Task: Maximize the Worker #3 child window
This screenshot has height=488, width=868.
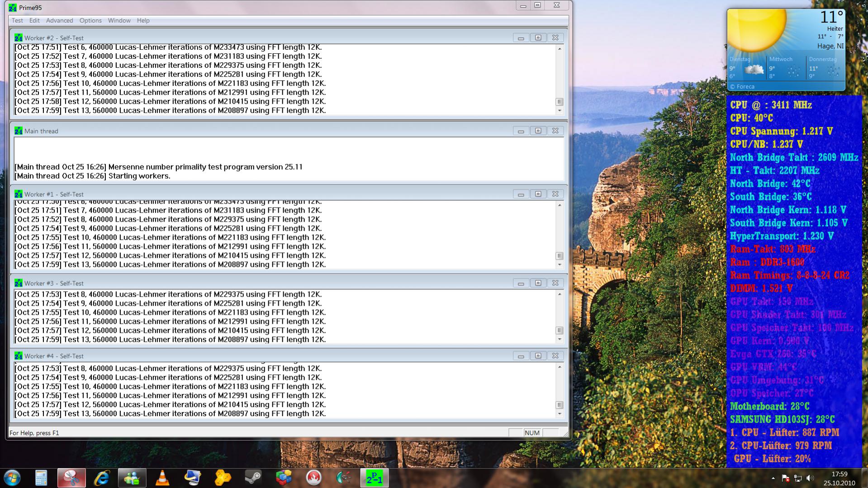Action: pos(538,283)
